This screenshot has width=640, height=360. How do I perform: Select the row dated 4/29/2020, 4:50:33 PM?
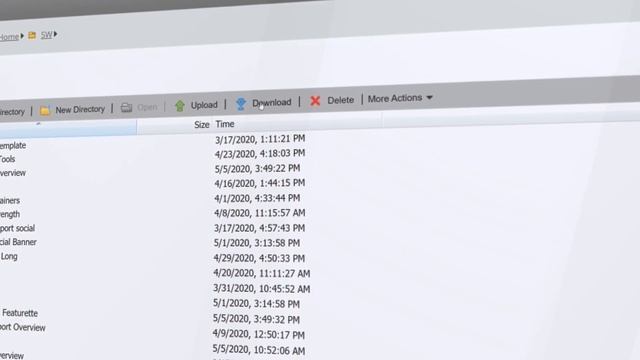[x=259, y=258]
